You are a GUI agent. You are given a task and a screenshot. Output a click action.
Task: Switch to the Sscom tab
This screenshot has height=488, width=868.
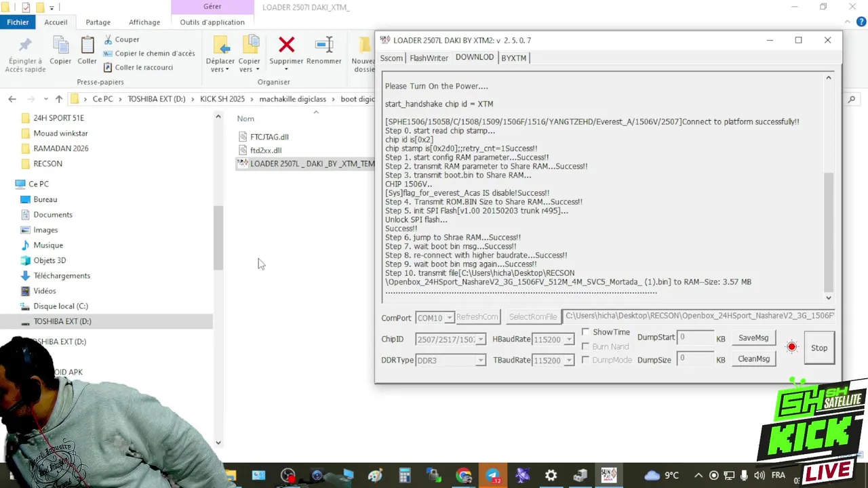coord(391,58)
